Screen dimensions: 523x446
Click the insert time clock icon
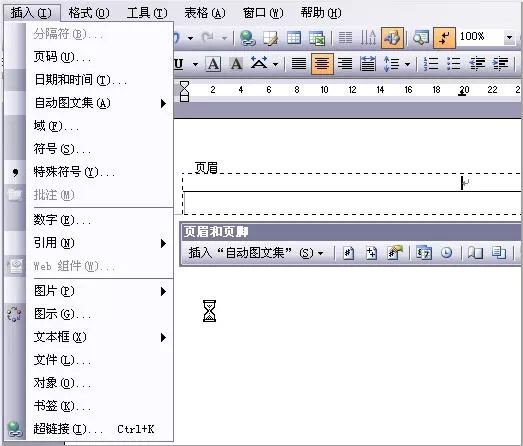[x=446, y=253]
